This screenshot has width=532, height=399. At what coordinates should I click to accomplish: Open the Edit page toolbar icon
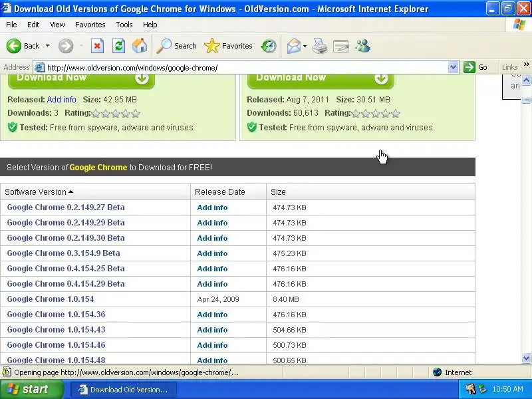point(341,46)
